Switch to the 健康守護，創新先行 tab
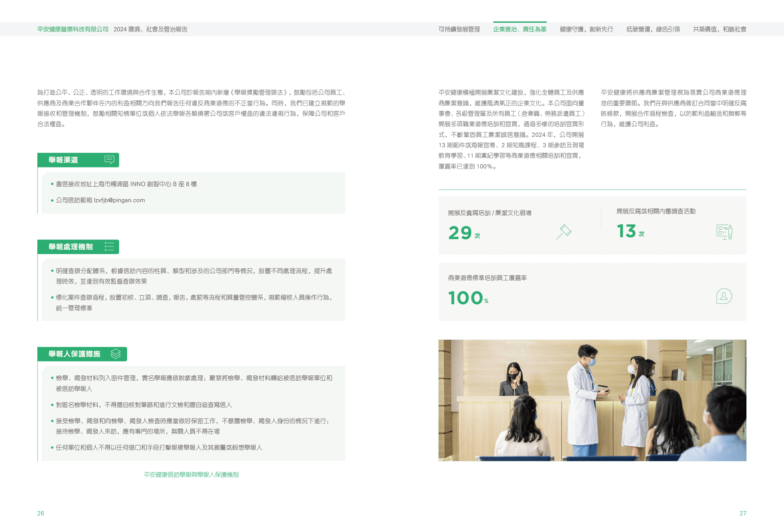Screen dimensions: 784x532 (586, 29)
